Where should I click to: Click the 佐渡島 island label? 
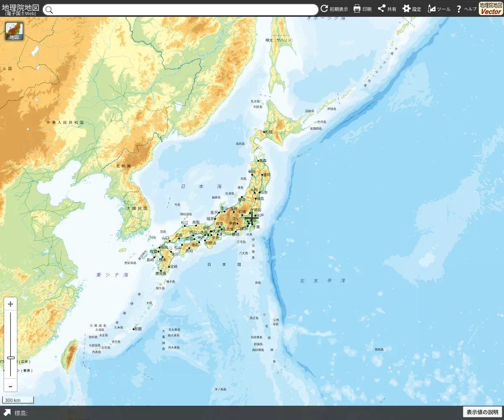click(230, 194)
